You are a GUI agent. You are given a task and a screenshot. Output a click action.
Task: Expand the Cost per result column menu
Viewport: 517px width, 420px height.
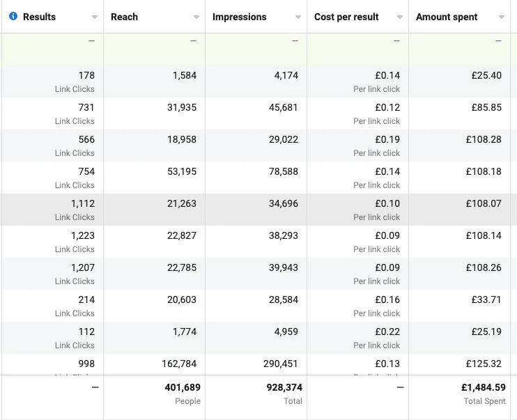pos(400,17)
